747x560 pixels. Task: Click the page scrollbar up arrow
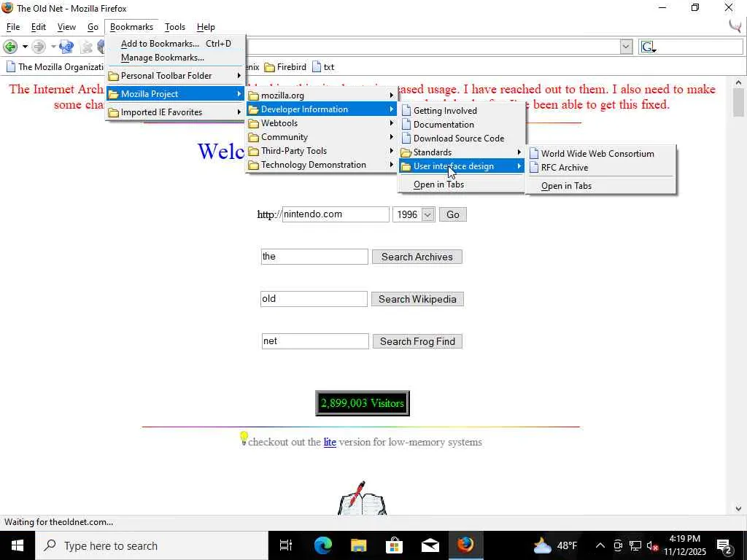tap(738, 82)
